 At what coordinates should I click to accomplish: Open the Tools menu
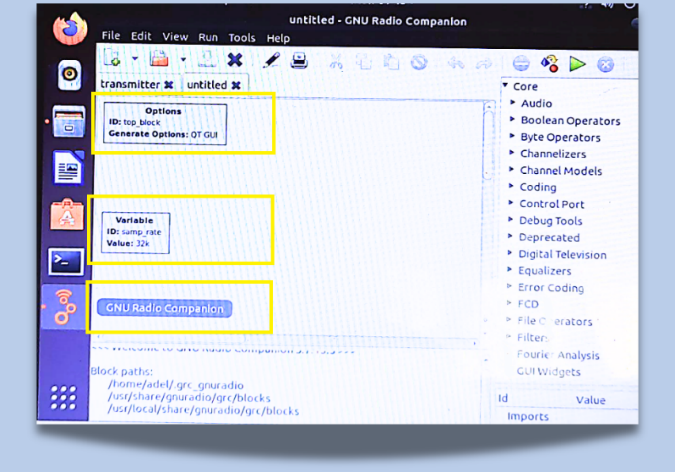click(241, 38)
